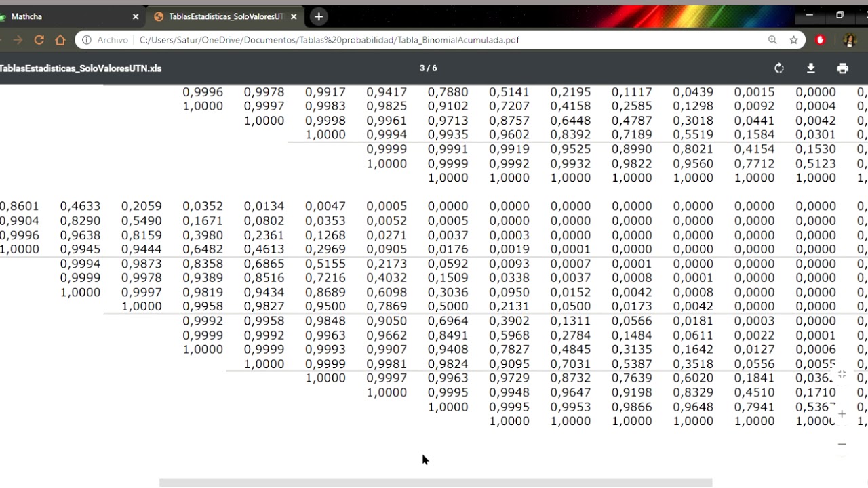Viewport: 868px width, 488px height.
Task: Switch to the Mathcha browser tab
Action: (68, 16)
